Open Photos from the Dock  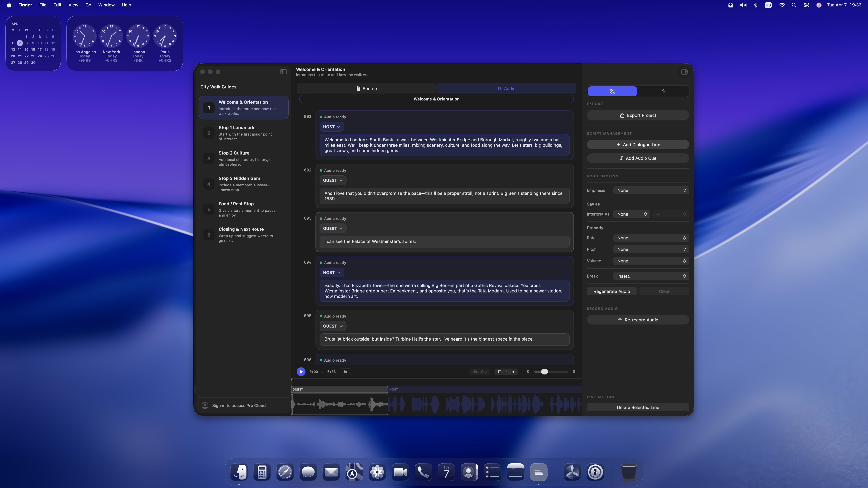point(377,472)
